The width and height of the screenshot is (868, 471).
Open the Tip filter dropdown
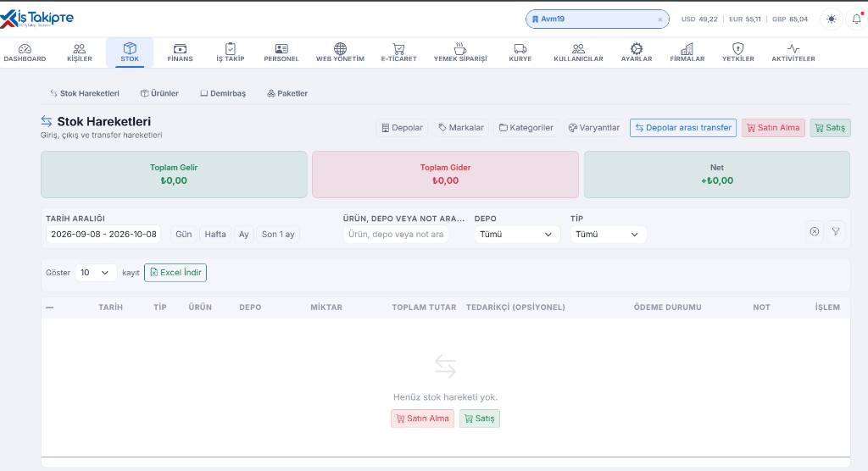(608, 234)
